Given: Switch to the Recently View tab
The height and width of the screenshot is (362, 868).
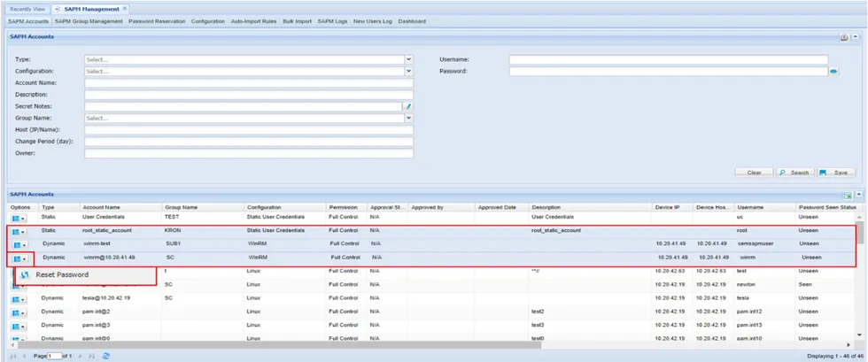Looking at the screenshot, I should coord(27,10).
